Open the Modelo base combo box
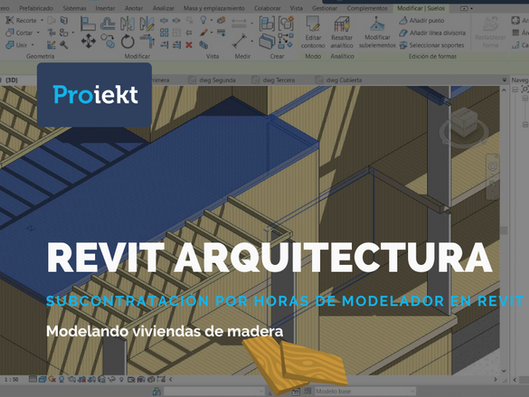 coord(365,391)
